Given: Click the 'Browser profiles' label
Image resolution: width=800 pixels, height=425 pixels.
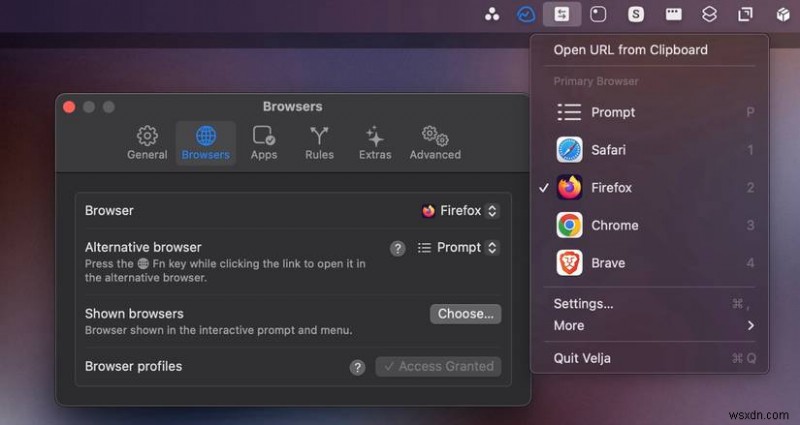Looking at the screenshot, I should tap(133, 366).
